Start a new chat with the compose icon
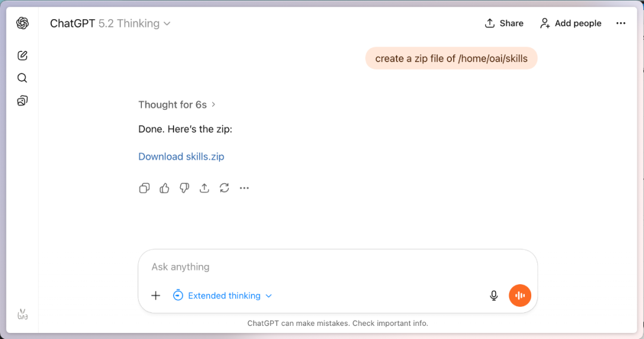This screenshot has width=644, height=339. point(23,56)
